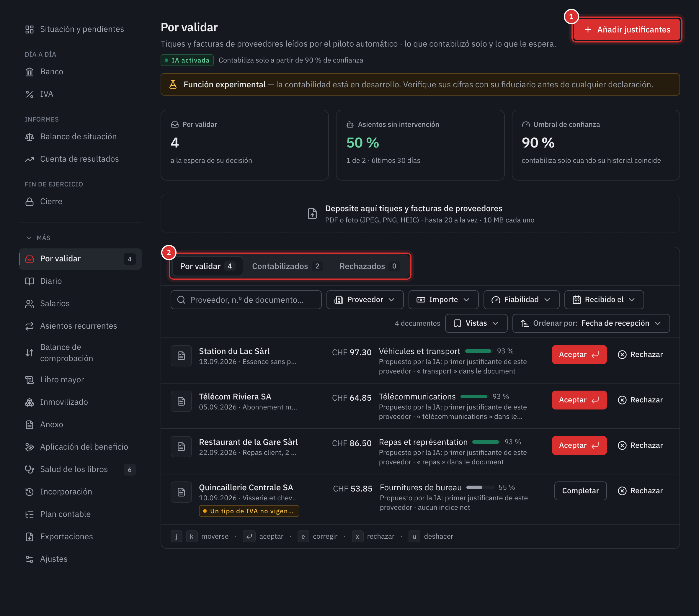The width and height of the screenshot is (699, 616).
Task: Open Balance de situación scales icon
Action: click(x=30, y=137)
